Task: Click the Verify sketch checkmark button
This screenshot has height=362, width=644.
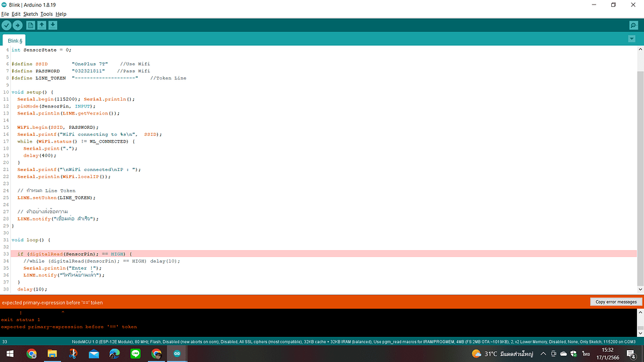Action: [x=6, y=25]
